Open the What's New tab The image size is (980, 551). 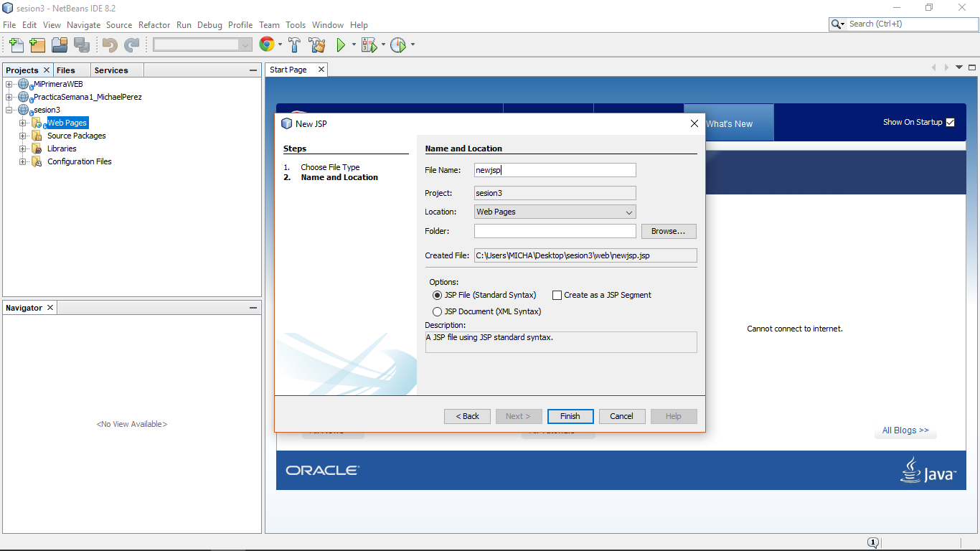point(729,123)
